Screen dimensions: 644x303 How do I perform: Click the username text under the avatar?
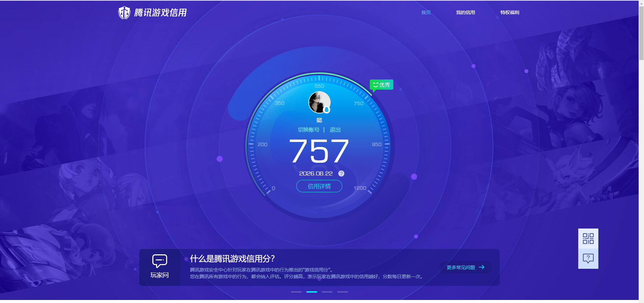[x=319, y=120]
